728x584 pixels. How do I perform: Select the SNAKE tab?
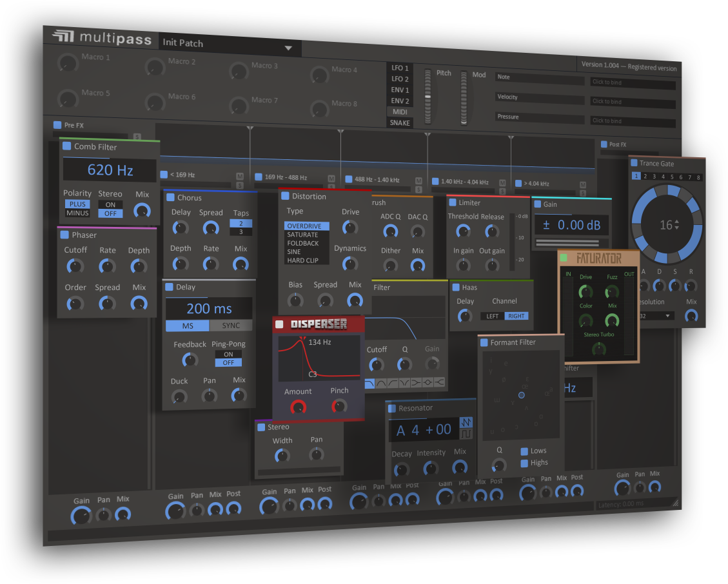tap(400, 122)
